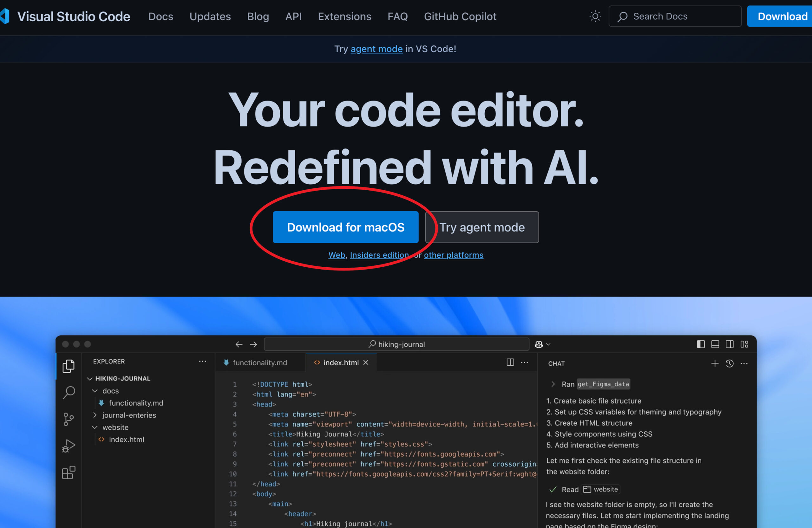Click the CHAT panel heading

click(x=556, y=364)
